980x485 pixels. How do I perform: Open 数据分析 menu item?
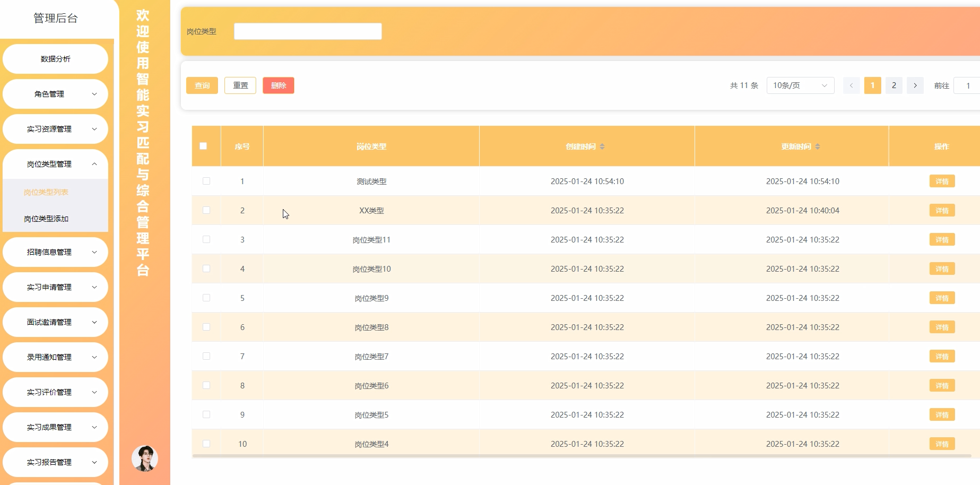[55, 59]
